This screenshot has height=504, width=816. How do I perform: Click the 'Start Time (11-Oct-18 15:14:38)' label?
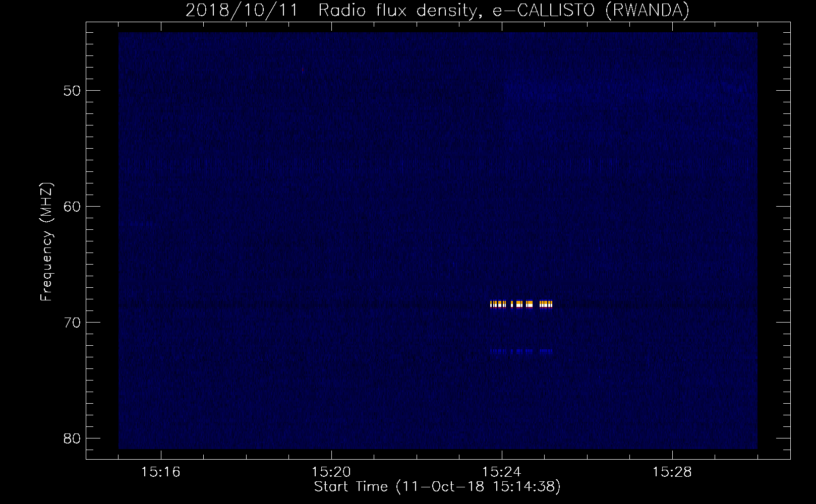[437, 487]
